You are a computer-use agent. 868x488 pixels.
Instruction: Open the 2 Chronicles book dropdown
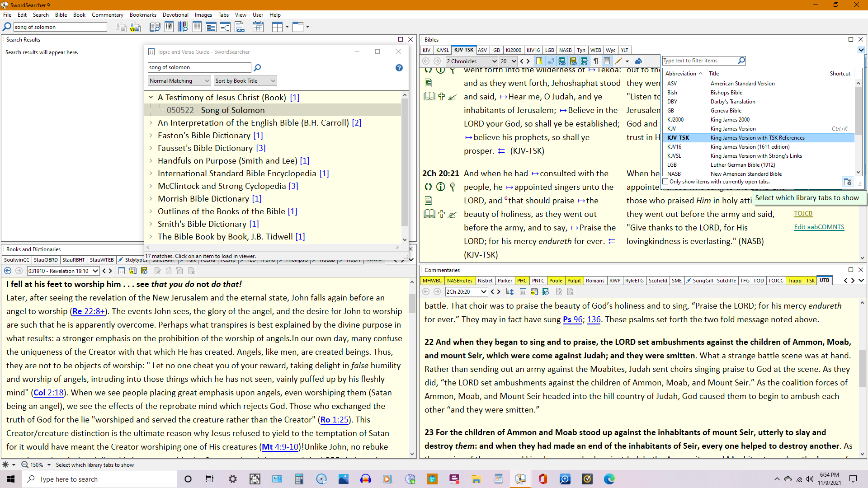pos(472,61)
